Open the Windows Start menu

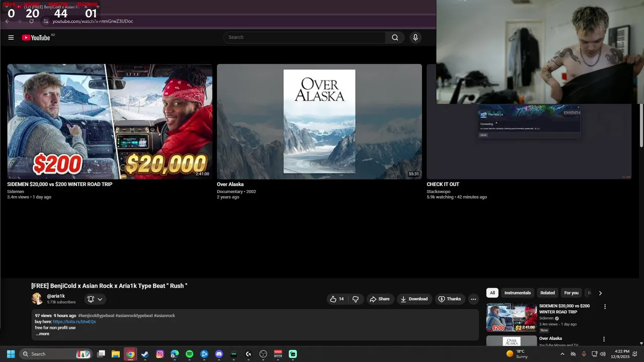tap(11, 354)
